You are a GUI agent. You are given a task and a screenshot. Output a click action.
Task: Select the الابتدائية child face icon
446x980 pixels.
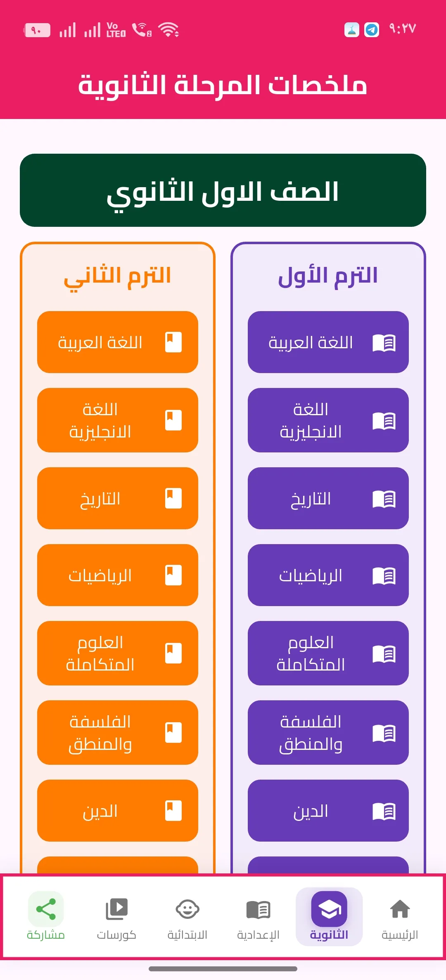tap(187, 909)
